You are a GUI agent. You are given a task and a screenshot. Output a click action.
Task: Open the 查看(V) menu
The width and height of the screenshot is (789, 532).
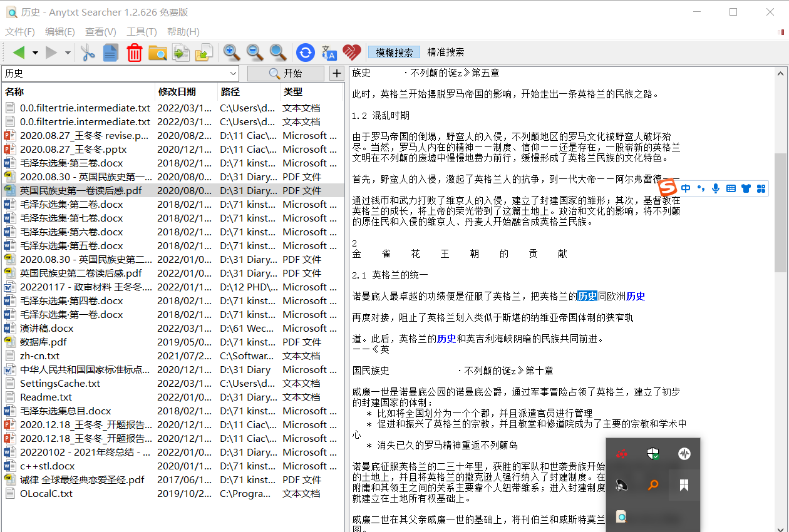pyautogui.click(x=100, y=31)
